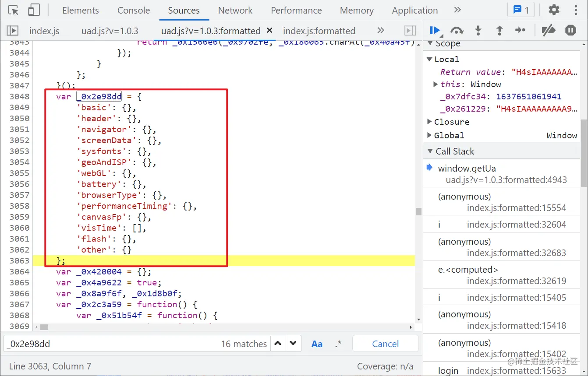
Task: Open the uad.js?v=1.0.3 file tab
Action: [110, 31]
